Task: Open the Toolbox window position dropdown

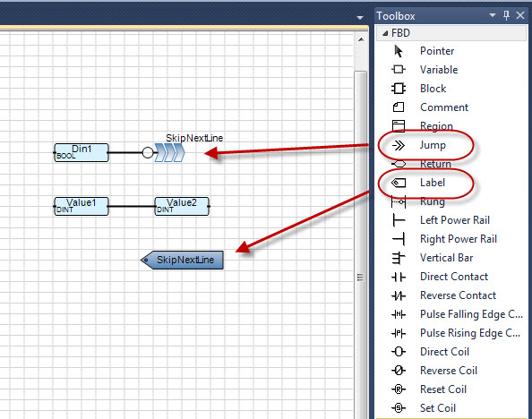Action: coord(493,15)
